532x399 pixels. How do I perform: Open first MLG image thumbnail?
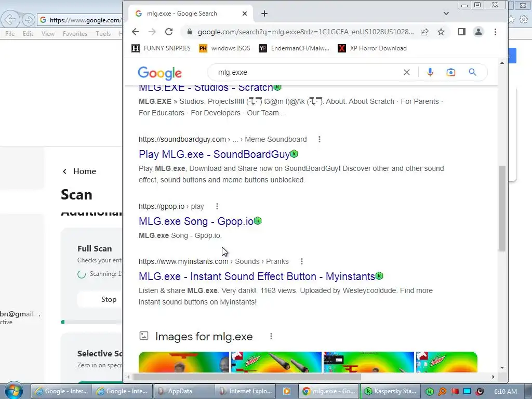point(184,362)
